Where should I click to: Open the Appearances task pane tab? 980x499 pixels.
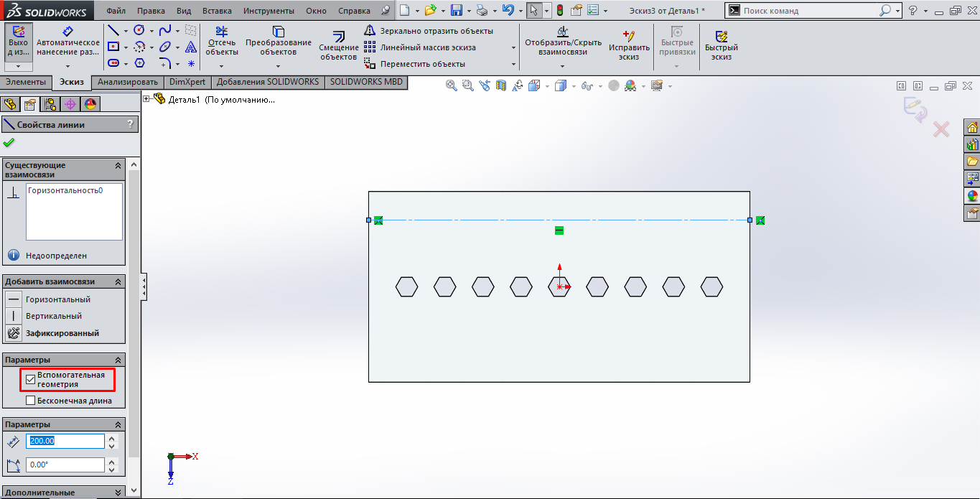[x=973, y=195]
